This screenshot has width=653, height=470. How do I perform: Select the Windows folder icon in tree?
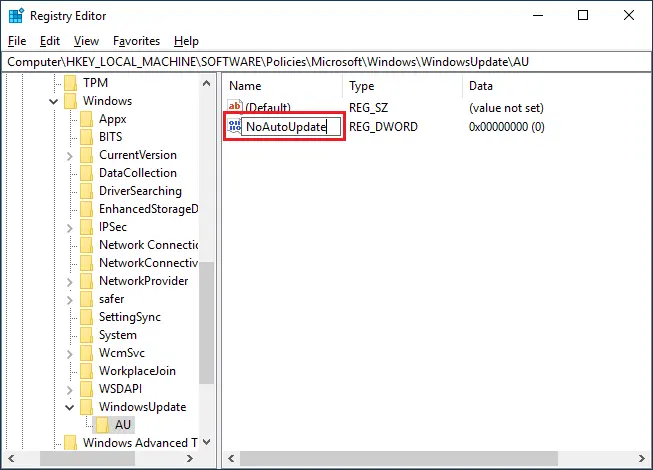[x=70, y=101]
